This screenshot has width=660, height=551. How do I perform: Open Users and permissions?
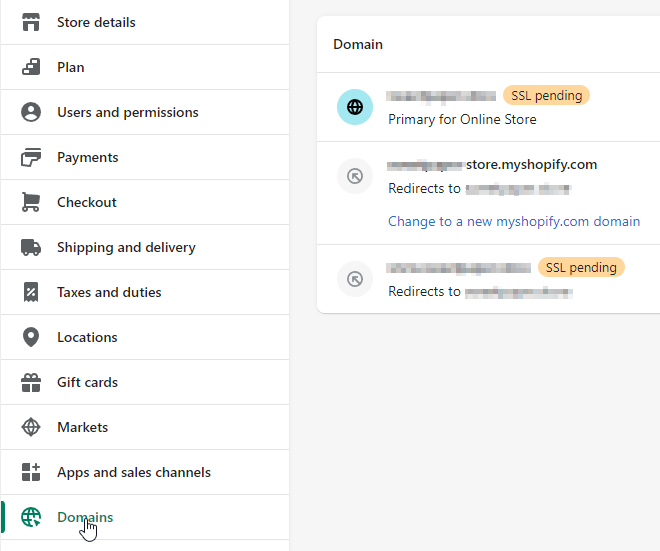(145, 112)
